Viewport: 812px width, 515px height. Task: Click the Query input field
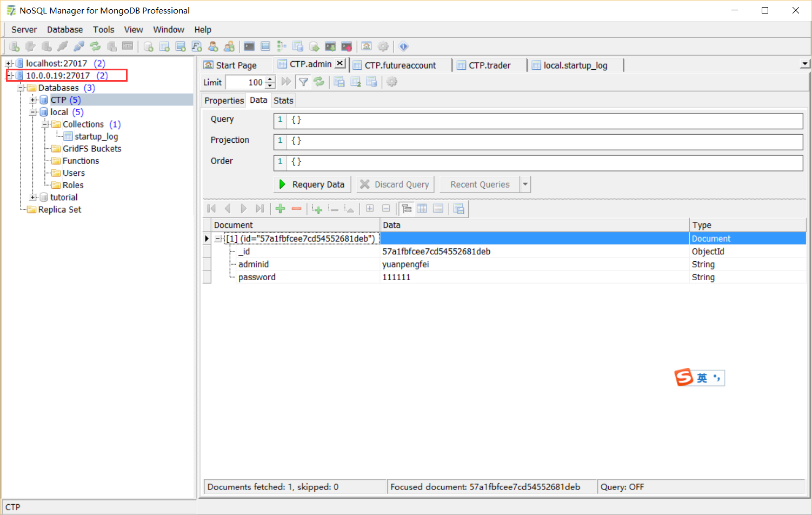(538, 120)
